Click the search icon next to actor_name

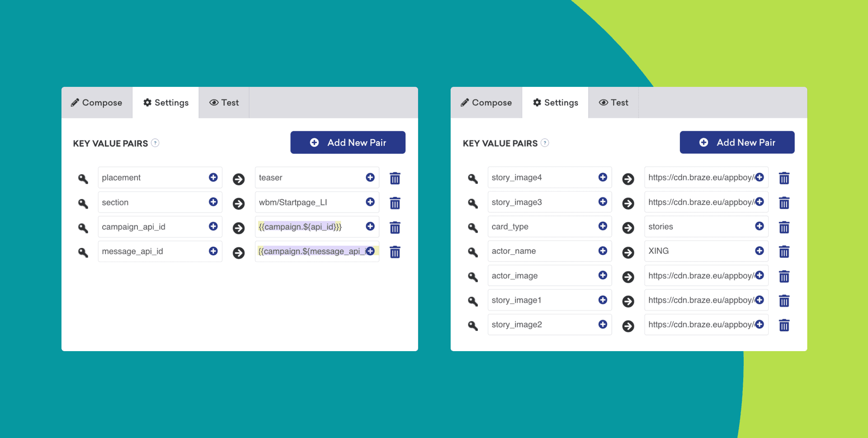[x=473, y=252]
